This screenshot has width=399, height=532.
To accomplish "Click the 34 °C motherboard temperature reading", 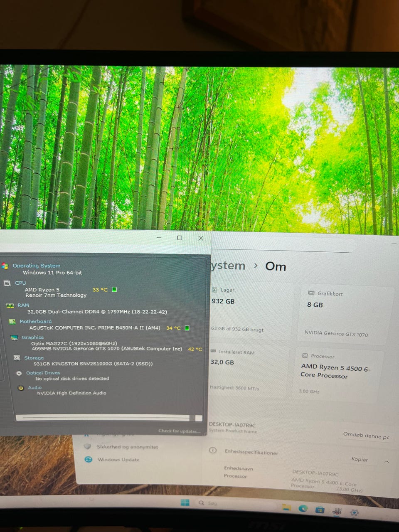I will tap(173, 328).
